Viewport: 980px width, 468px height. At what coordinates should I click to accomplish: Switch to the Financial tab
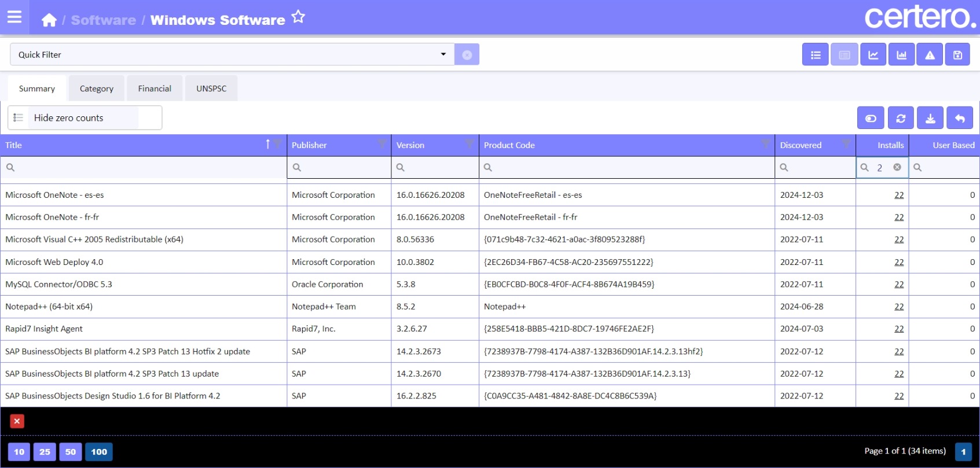coord(155,89)
